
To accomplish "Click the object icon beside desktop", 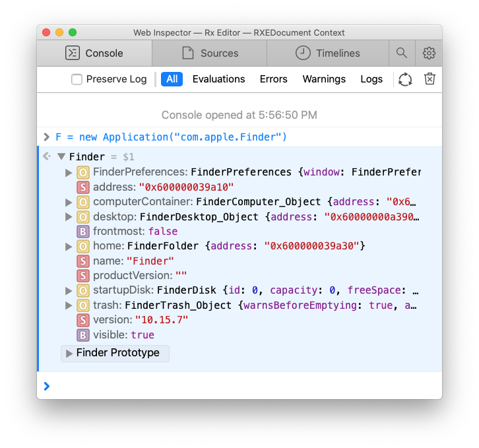I will 83,217.
